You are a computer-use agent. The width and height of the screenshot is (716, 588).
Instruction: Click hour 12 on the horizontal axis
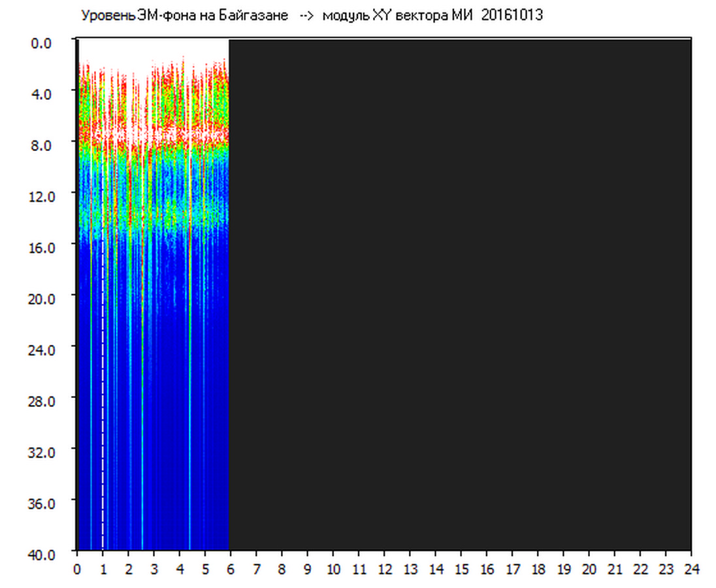pyautogui.click(x=384, y=569)
